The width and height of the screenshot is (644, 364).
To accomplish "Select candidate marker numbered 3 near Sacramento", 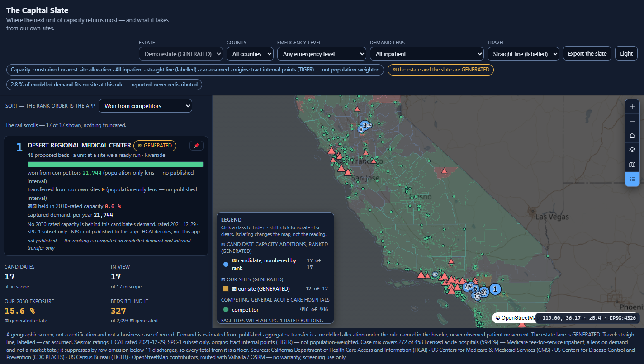I will pyautogui.click(x=365, y=125).
